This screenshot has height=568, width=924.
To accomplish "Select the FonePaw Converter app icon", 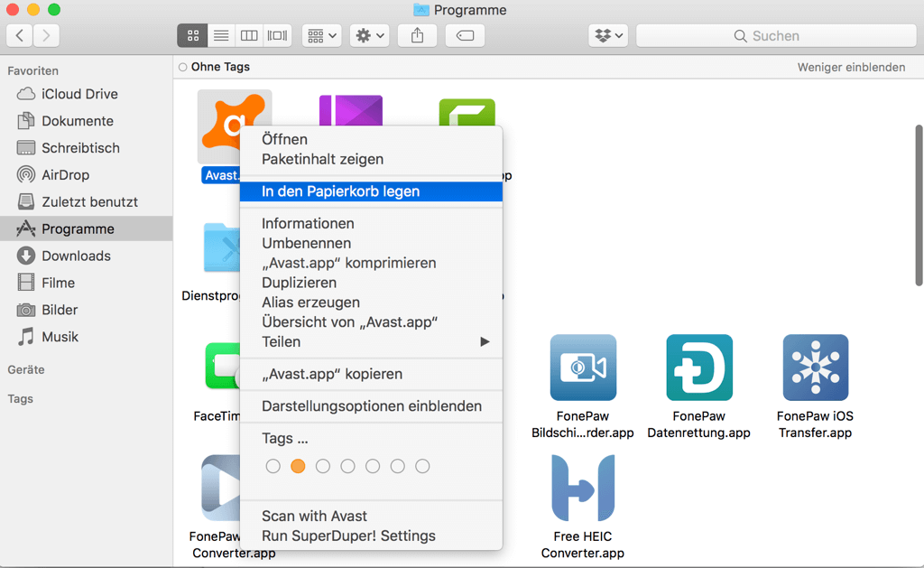I will click(220, 488).
